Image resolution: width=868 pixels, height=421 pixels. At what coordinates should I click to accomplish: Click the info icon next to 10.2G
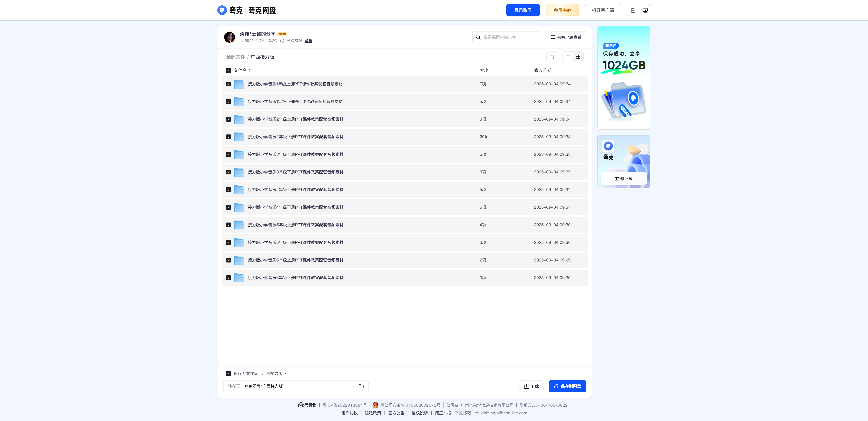coord(282,41)
